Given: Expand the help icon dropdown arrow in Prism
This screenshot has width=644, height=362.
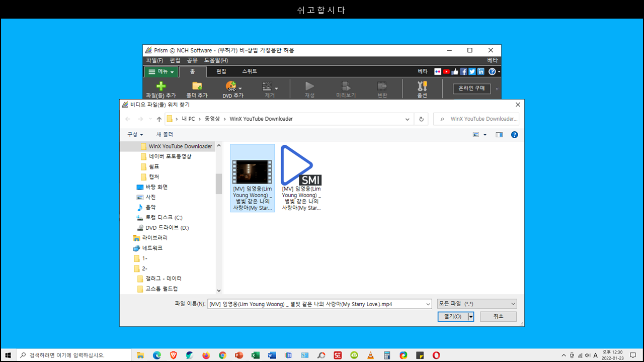Looking at the screenshot, I should point(499,72).
